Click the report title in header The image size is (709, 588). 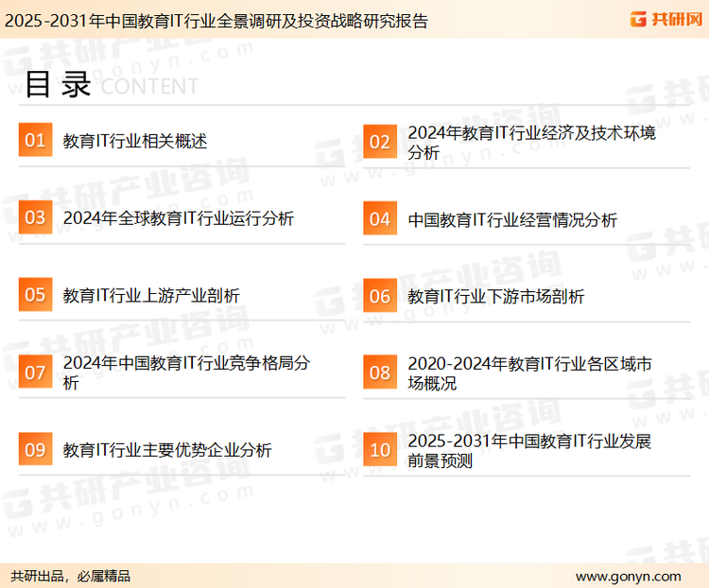tap(216, 20)
